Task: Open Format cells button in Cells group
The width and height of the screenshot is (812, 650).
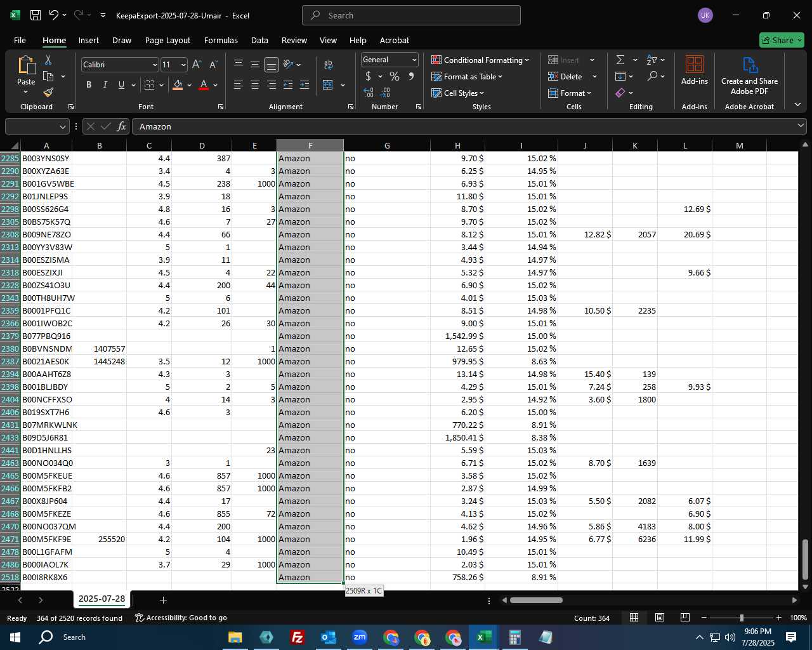Action: pyautogui.click(x=570, y=93)
